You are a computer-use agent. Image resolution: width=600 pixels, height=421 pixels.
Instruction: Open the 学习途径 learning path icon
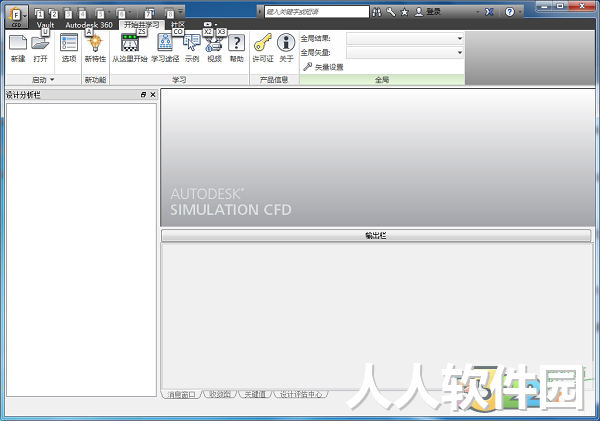pos(165,43)
